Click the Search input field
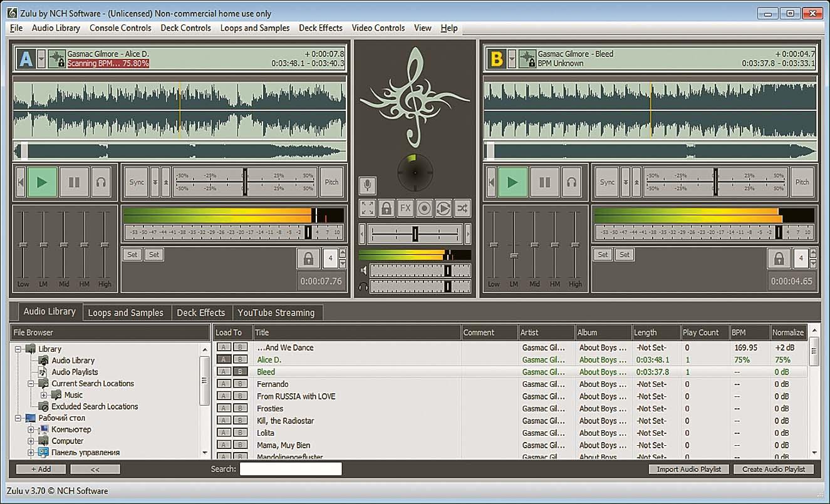The width and height of the screenshot is (830, 504). point(291,469)
